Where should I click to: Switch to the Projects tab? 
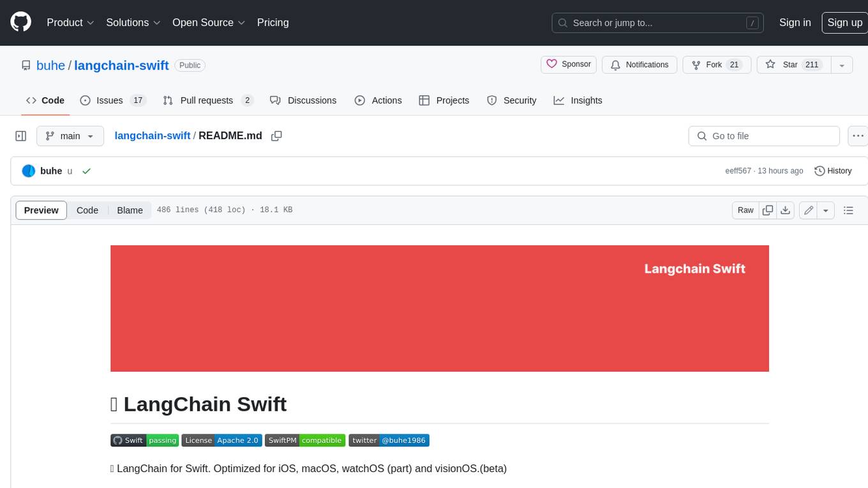coord(444,100)
